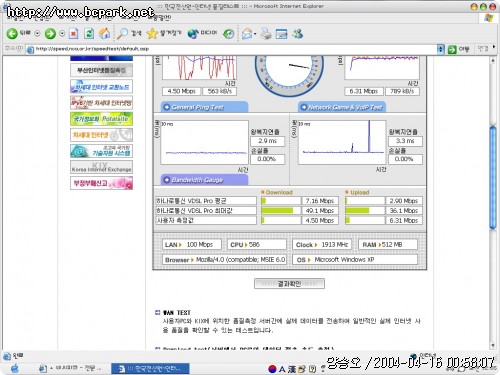Viewport: 500px width, 375px height.
Task: Click the 6.31 Mbps upload value under graph
Action: click(364, 91)
